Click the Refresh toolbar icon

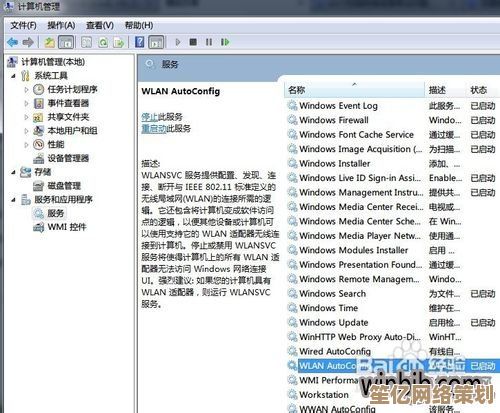pos(103,42)
